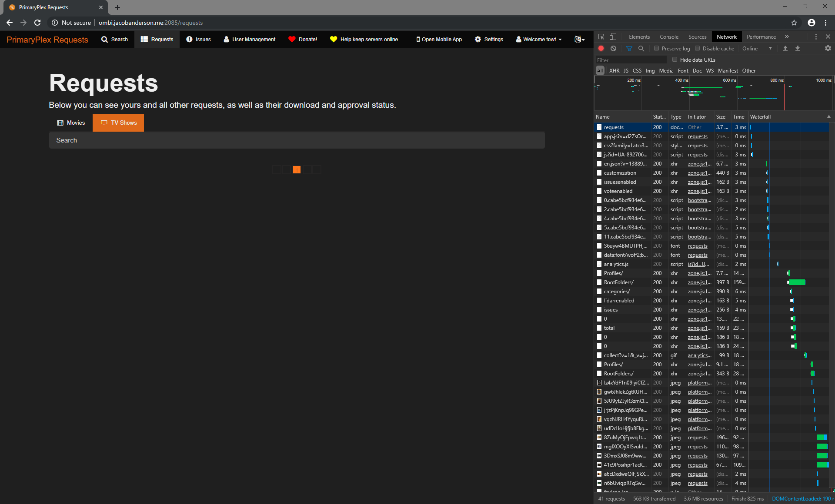The width and height of the screenshot is (835, 504).
Task: Click inside the Search requests input field
Action: 297,140
